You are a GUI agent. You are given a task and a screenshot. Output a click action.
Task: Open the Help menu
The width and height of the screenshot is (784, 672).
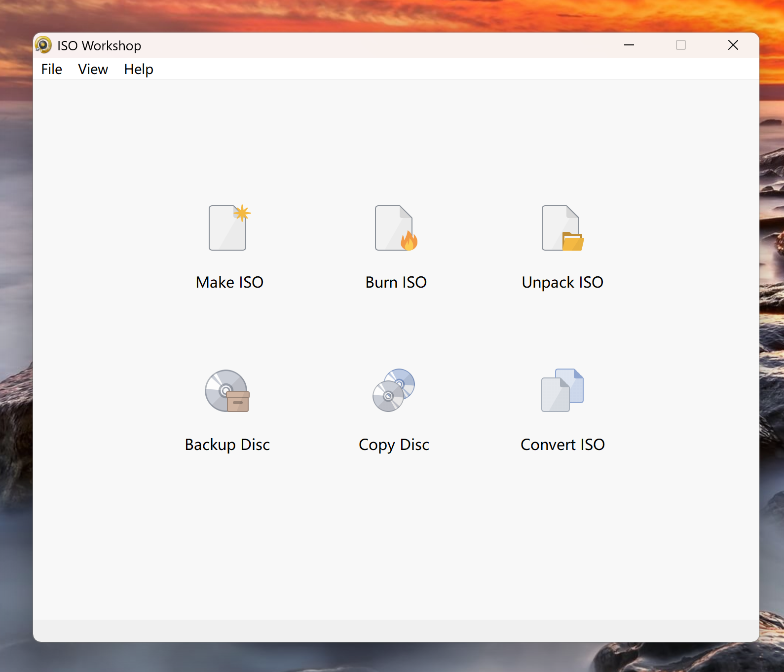(x=139, y=69)
